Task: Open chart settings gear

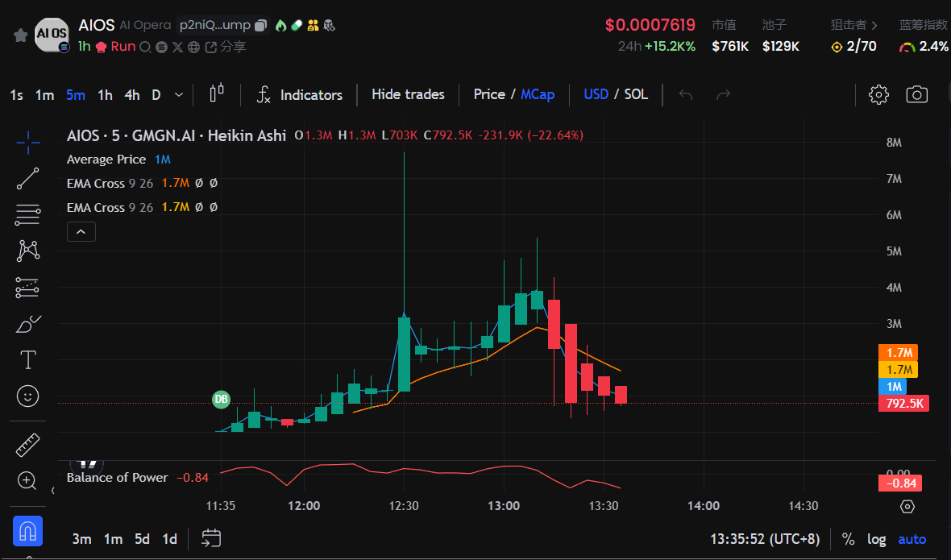Action: pyautogui.click(x=878, y=94)
